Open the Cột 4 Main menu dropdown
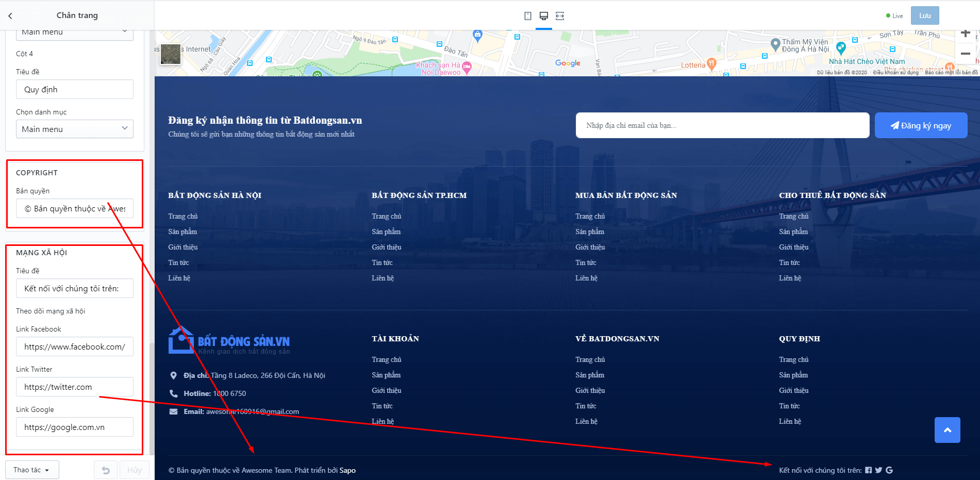The image size is (980, 480). [x=75, y=129]
